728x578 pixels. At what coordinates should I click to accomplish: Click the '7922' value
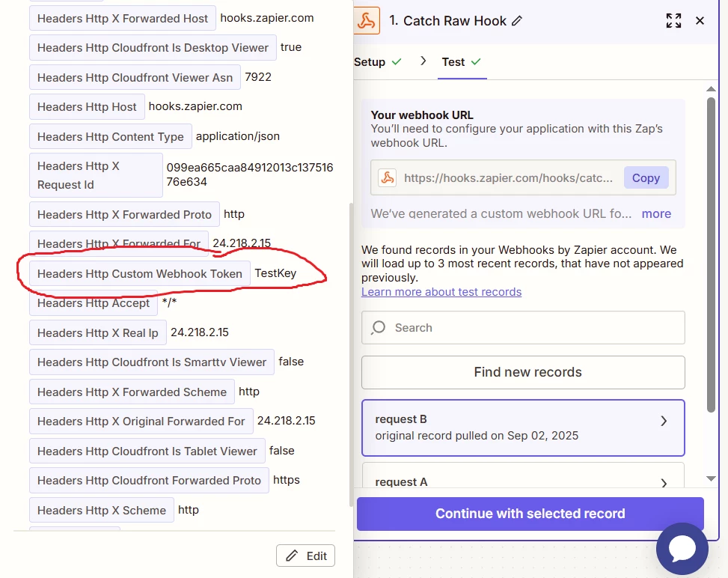tap(258, 76)
